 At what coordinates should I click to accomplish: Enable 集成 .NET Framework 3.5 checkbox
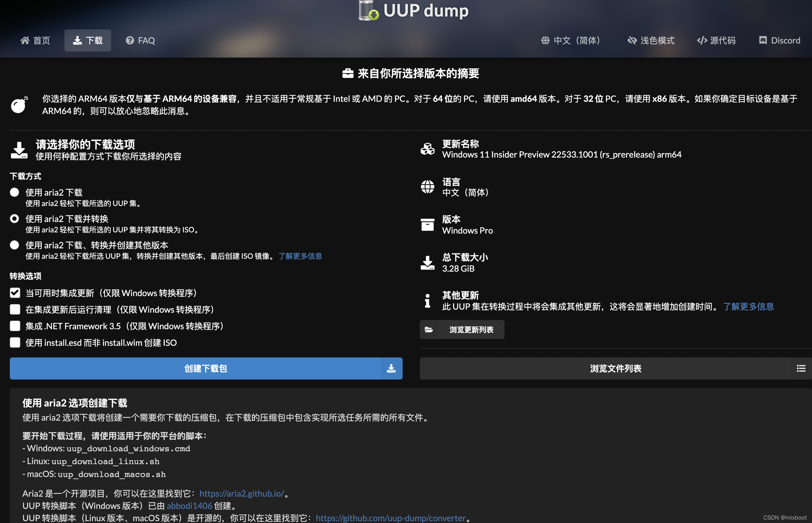pyautogui.click(x=15, y=326)
